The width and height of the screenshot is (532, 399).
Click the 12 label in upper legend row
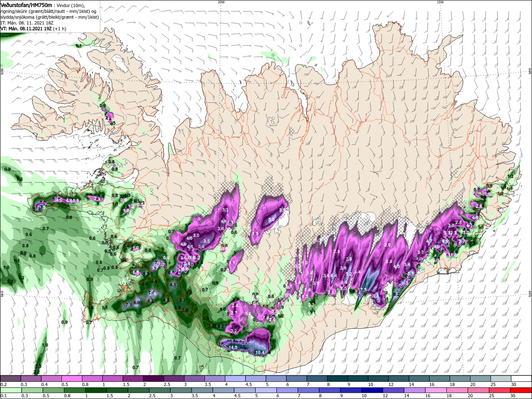click(391, 384)
